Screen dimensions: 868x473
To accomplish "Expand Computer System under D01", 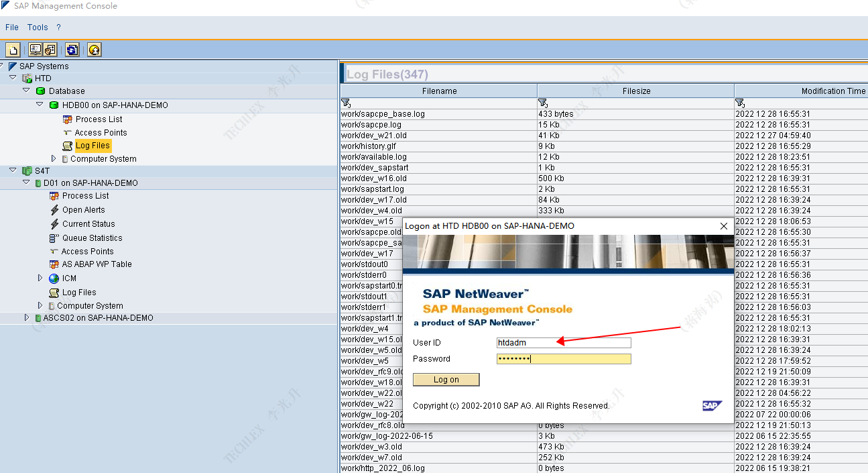I will click(x=40, y=305).
